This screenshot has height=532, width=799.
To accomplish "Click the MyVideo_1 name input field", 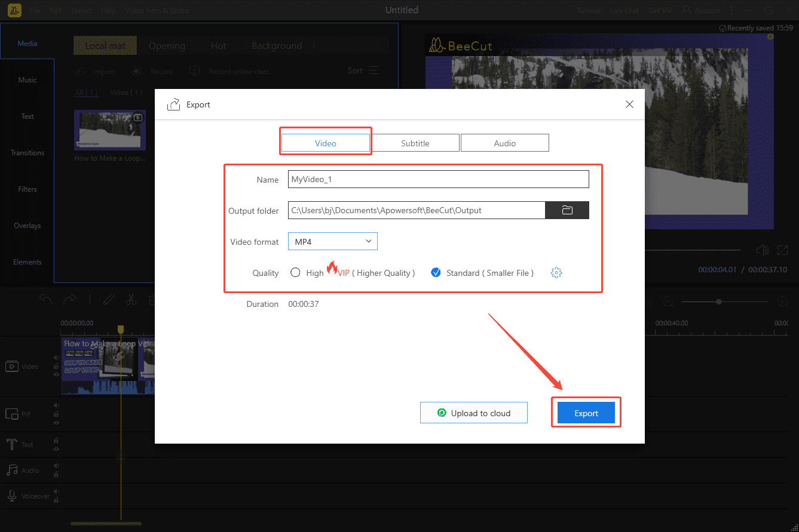I will [x=438, y=179].
